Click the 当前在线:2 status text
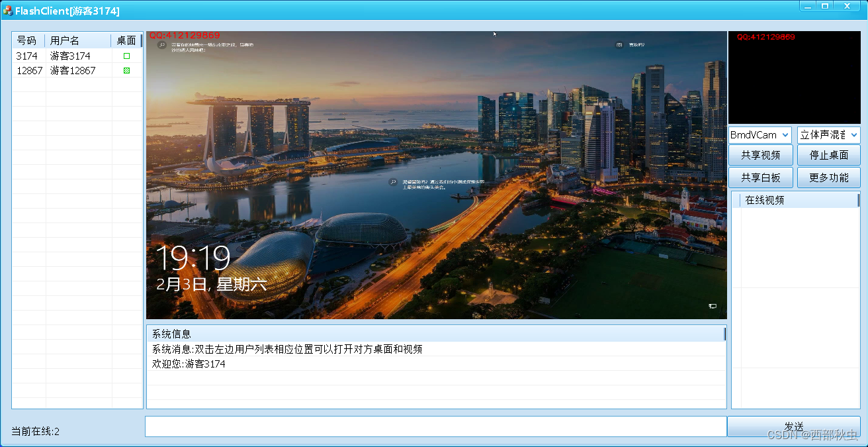This screenshot has width=868, height=447. [x=36, y=432]
